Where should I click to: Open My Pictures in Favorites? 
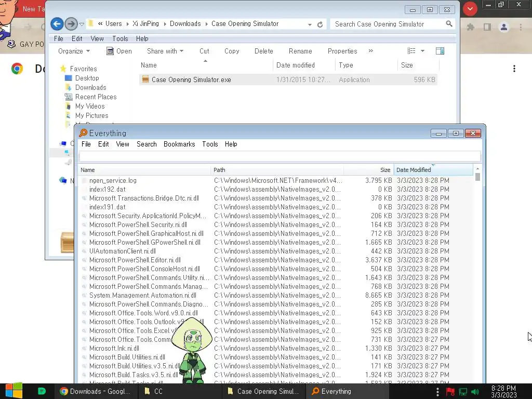(x=91, y=115)
